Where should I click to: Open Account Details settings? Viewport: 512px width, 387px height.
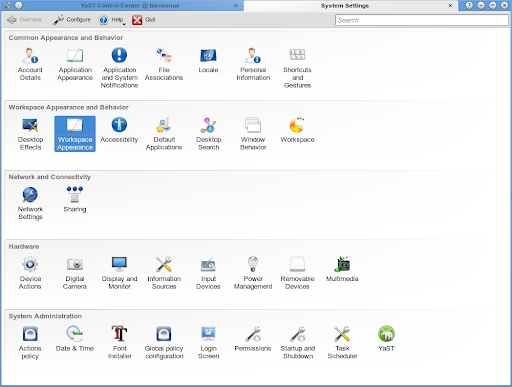pyautogui.click(x=30, y=64)
